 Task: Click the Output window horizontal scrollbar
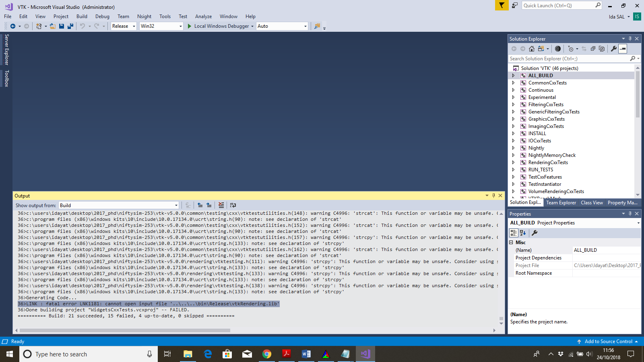tap(125, 331)
